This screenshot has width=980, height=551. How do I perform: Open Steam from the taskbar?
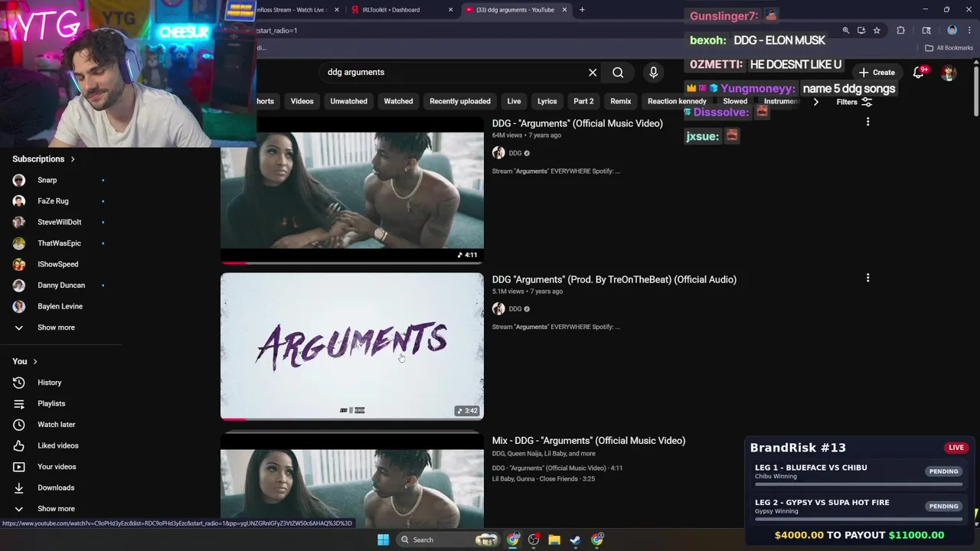pos(575,540)
